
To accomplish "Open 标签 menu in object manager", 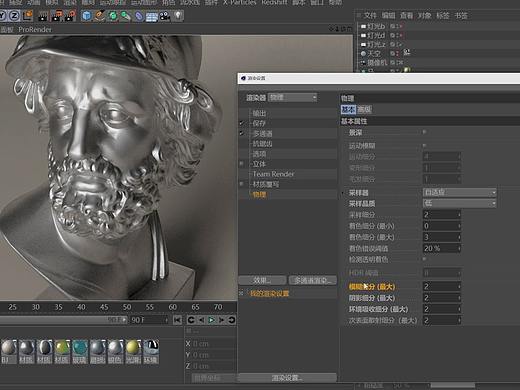I will click(443, 15).
